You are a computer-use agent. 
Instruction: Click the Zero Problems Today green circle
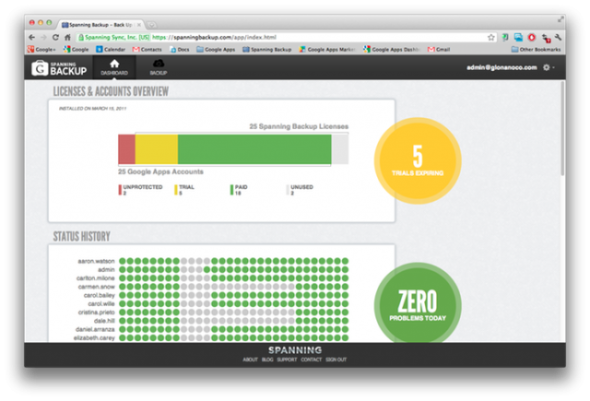click(418, 303)
